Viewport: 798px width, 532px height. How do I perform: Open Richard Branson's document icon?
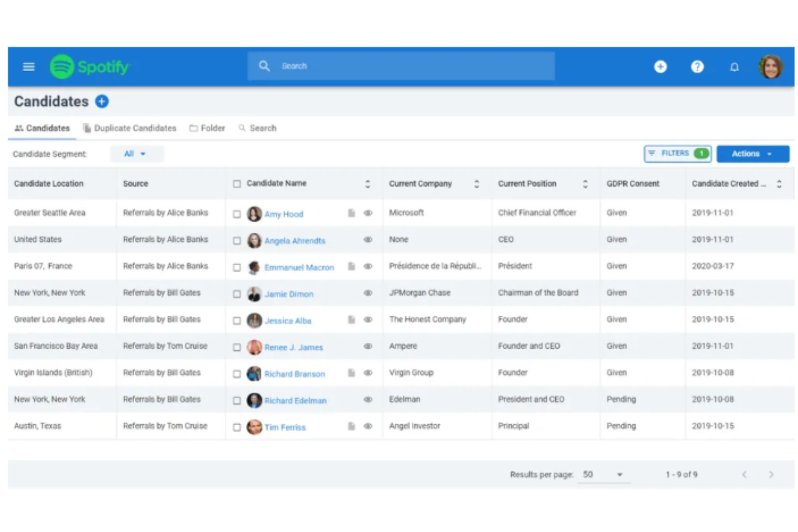pos(352,373)
